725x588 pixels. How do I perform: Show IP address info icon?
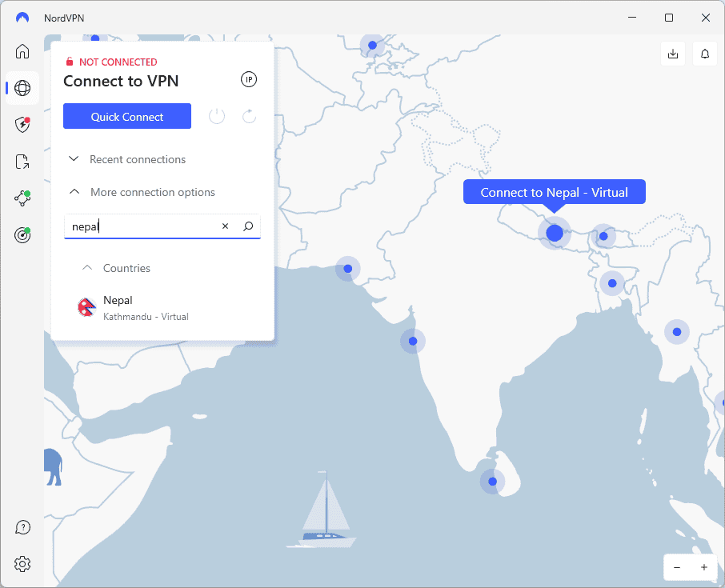tap(249, 79)
